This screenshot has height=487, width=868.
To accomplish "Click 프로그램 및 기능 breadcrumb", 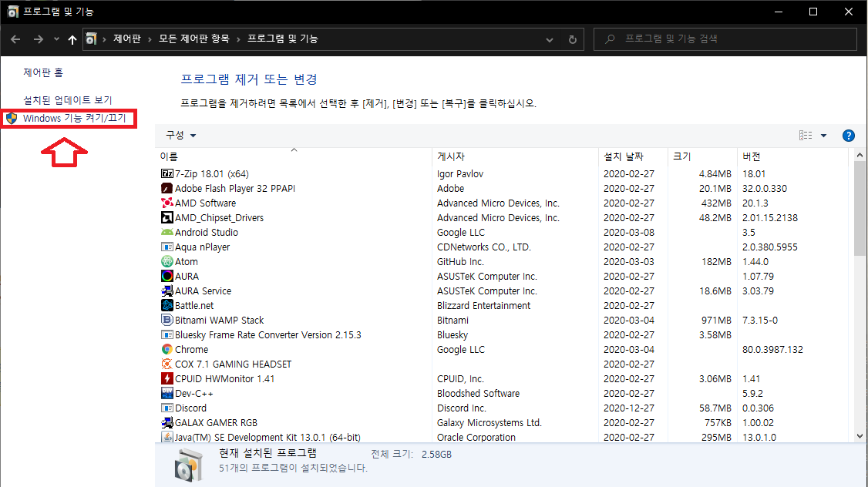I will (282, 39).
